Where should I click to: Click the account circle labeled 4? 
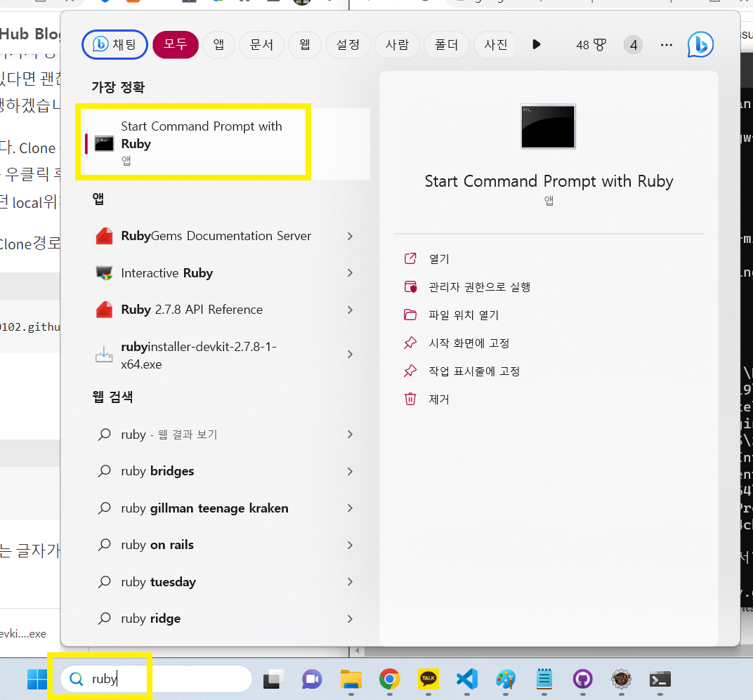(x=634, y=45)
